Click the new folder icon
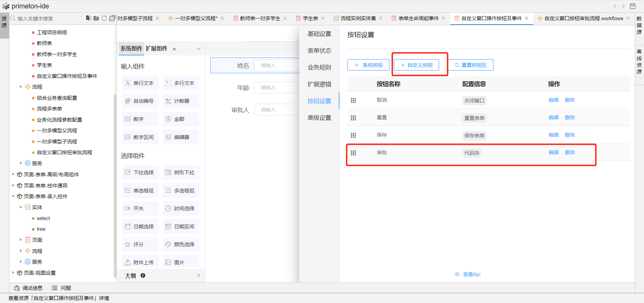This screenshot has width=644, height=303. coord(96,18)
